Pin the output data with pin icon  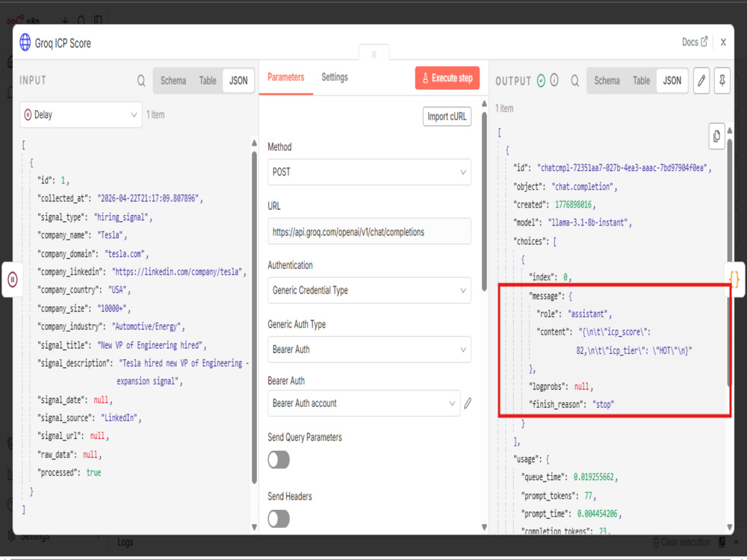(x=722, y=81)
